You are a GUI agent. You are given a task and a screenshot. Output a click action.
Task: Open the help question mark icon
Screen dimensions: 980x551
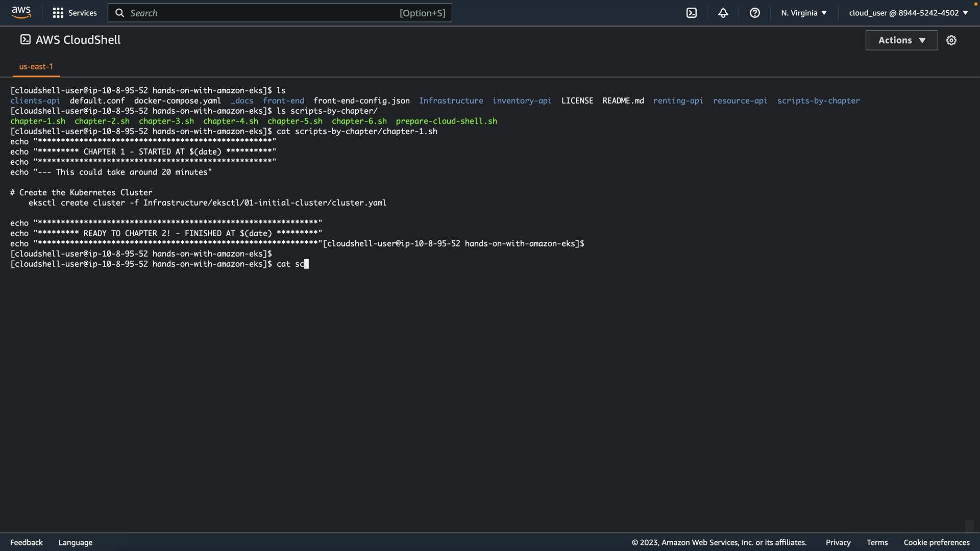click(755, 13)
